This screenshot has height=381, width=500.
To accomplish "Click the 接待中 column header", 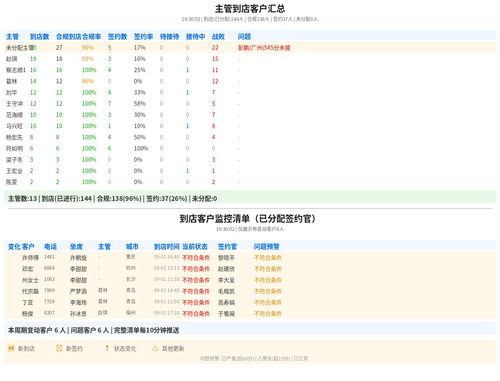I will pyautogui.click(x=195, y=37).
